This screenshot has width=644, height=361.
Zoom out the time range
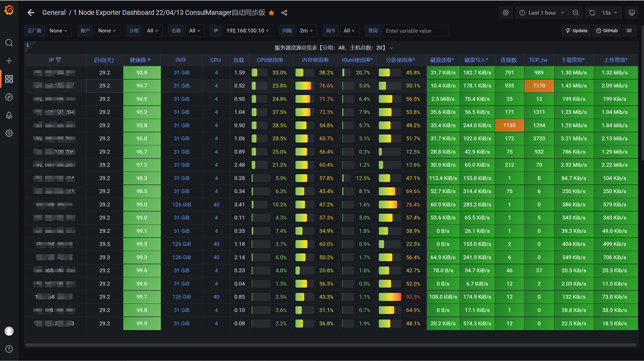click(576, 13)
